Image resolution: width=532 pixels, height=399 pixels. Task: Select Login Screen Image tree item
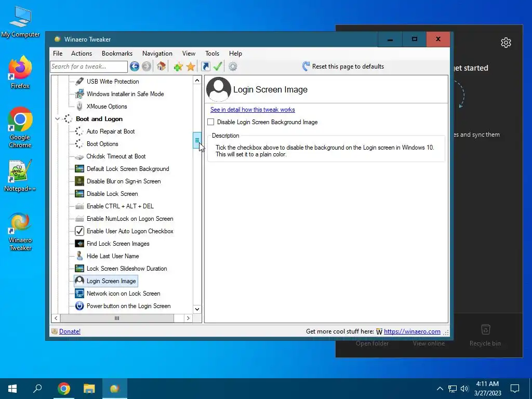(x=106, y=281)
